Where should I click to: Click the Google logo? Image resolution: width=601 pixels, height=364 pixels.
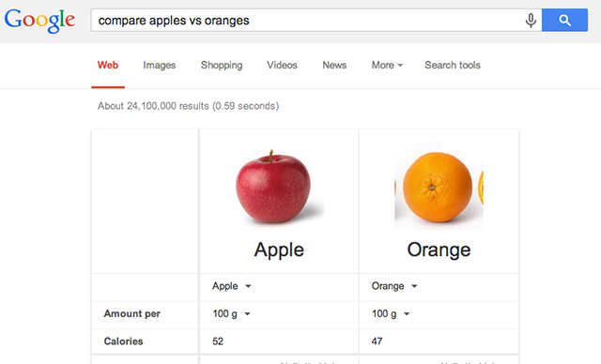(39, 21)
